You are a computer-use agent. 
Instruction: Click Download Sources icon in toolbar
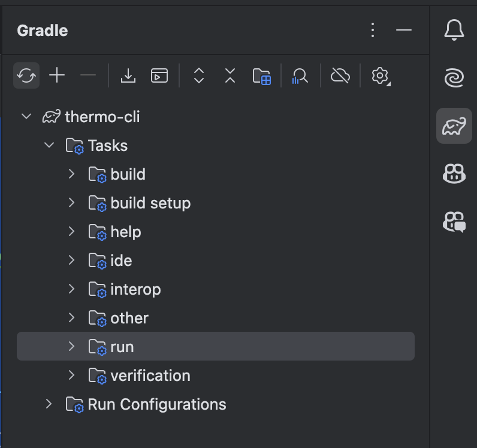[x=128, y=75]
